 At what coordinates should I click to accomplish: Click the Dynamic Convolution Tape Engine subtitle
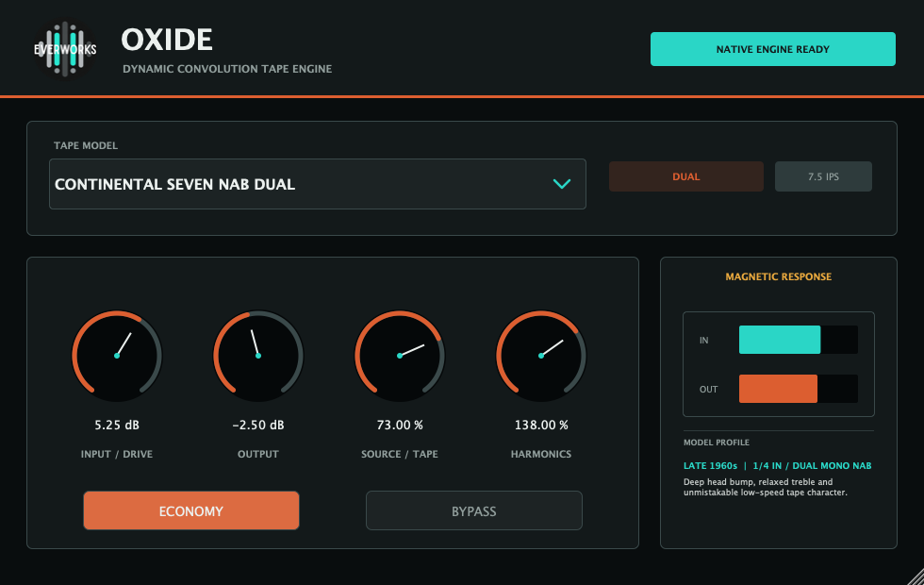(x=227, y=69)
